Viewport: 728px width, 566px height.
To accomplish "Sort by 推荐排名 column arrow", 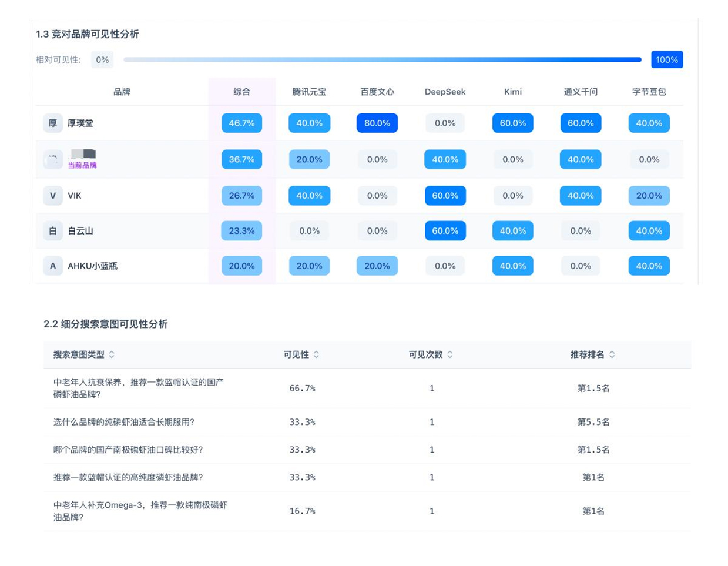I will pos(612,354).
